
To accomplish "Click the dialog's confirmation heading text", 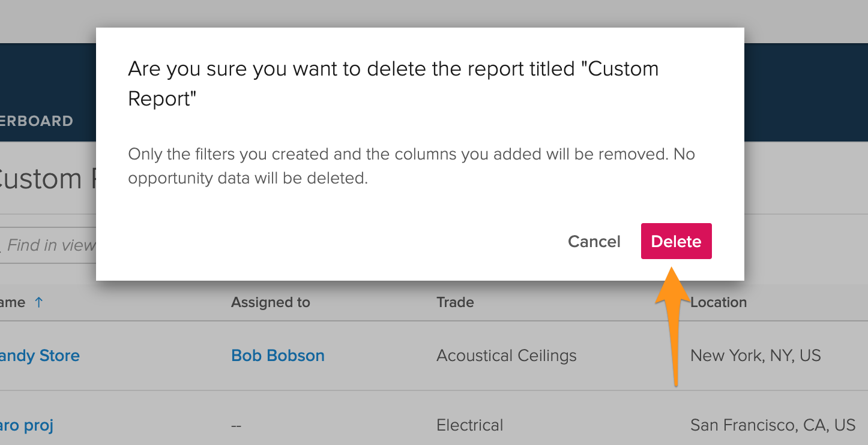I will tap(393, 83).
